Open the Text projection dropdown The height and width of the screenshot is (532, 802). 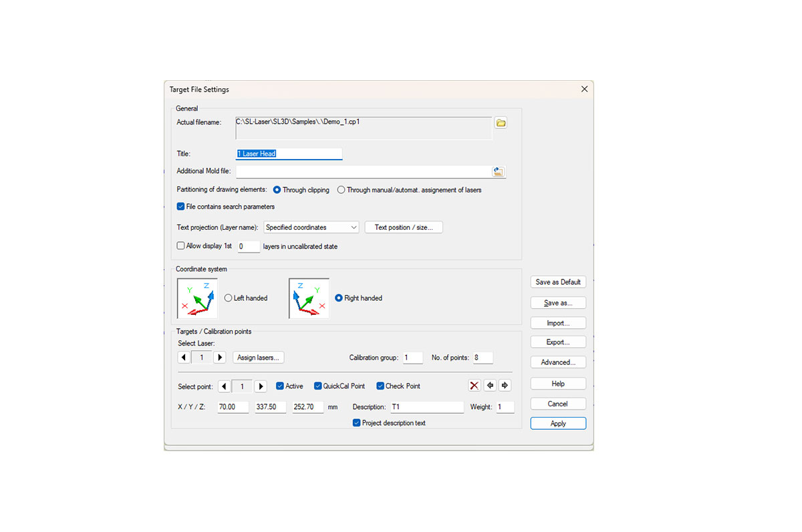[311, 227]
